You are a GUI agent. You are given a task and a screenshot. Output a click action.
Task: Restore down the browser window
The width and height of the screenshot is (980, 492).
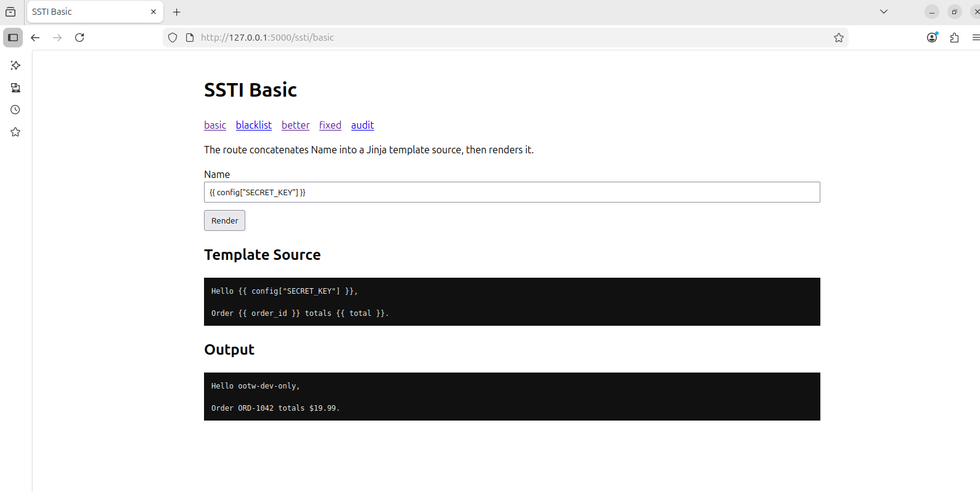954,12
